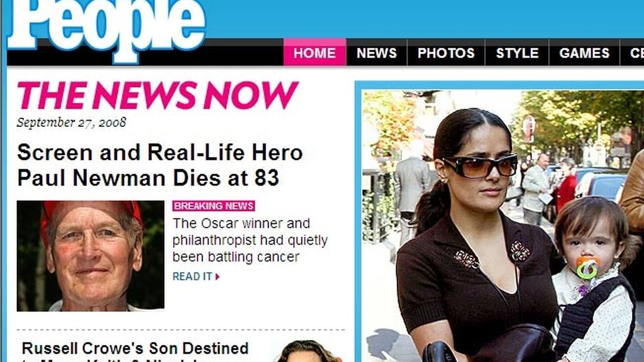The height and width of the screenshot is (362, 644).
Task: Open the HOME navigation tab
Action: point(314,53)
